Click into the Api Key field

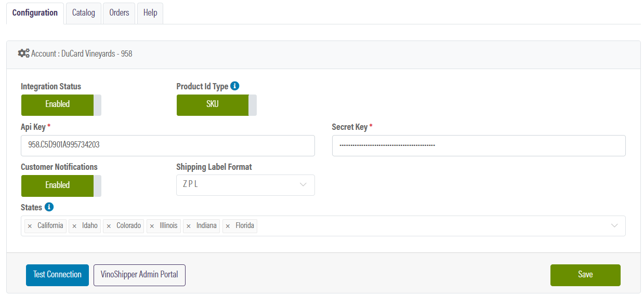(x=168, y=145)
